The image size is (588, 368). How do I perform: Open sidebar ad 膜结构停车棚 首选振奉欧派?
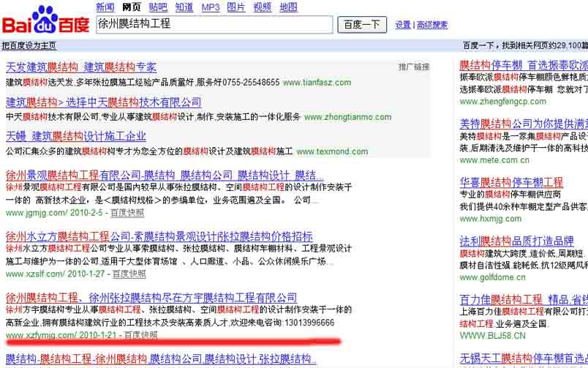pos(524,65)
